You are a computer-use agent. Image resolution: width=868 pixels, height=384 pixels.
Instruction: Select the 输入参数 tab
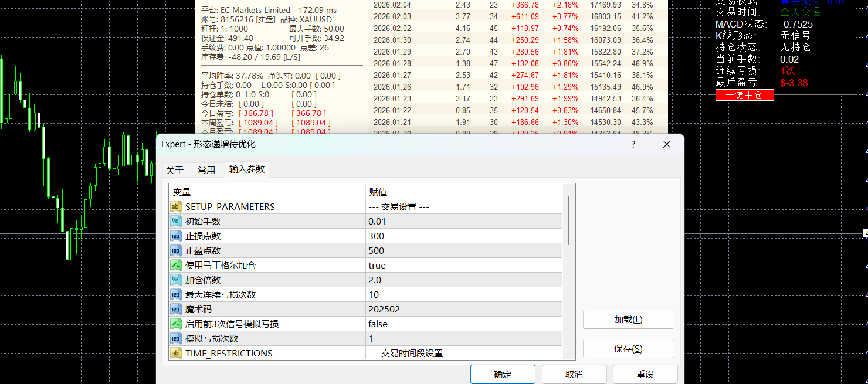(247, 169)
